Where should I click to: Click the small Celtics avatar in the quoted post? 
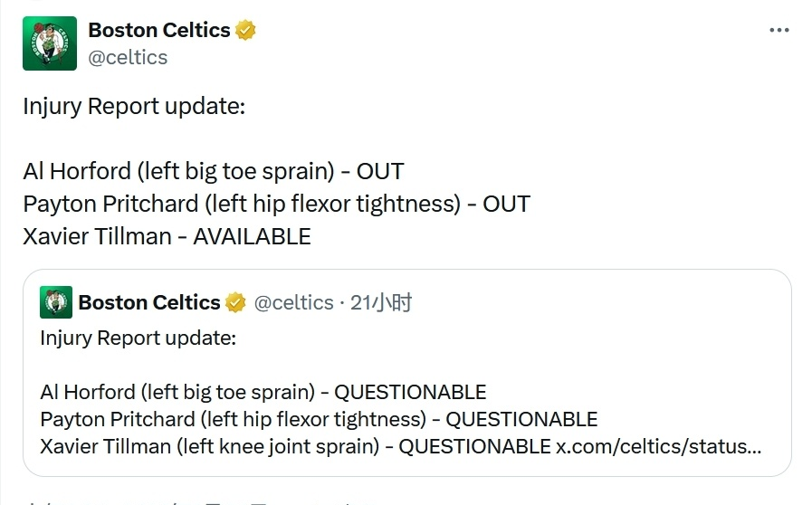coord(56,302)
